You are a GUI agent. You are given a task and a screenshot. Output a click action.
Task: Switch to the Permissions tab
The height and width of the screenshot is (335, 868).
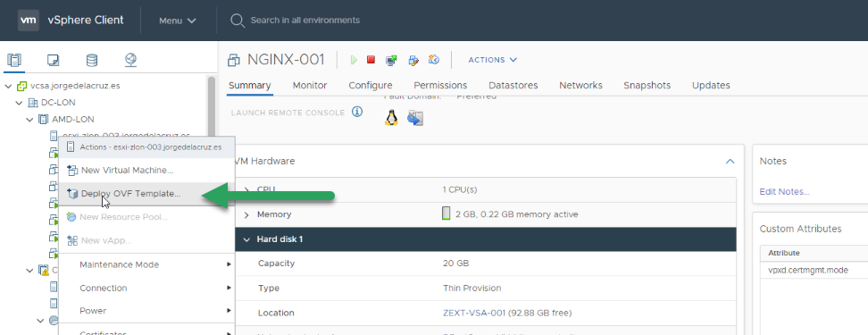pyautogui.click(x=440, y=85)
